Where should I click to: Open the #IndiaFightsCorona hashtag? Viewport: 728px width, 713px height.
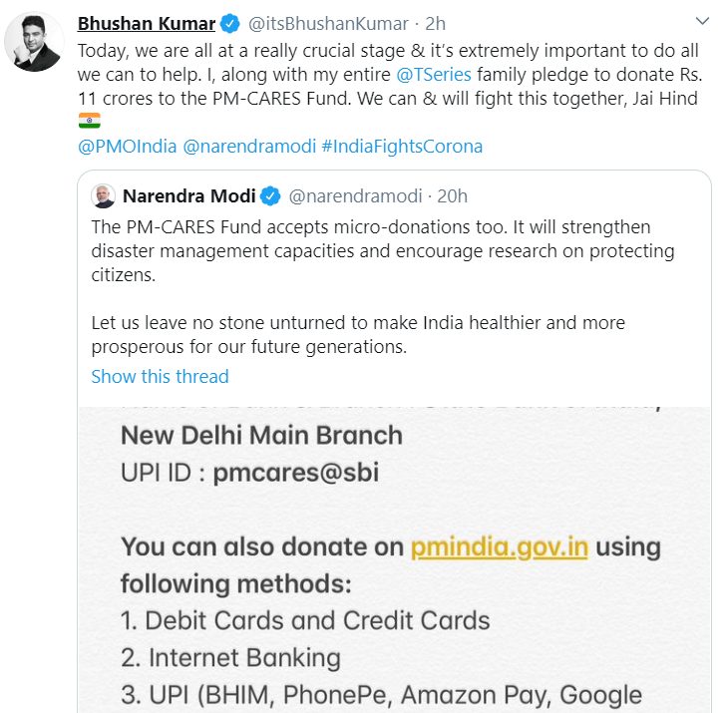tap(402, 147)
